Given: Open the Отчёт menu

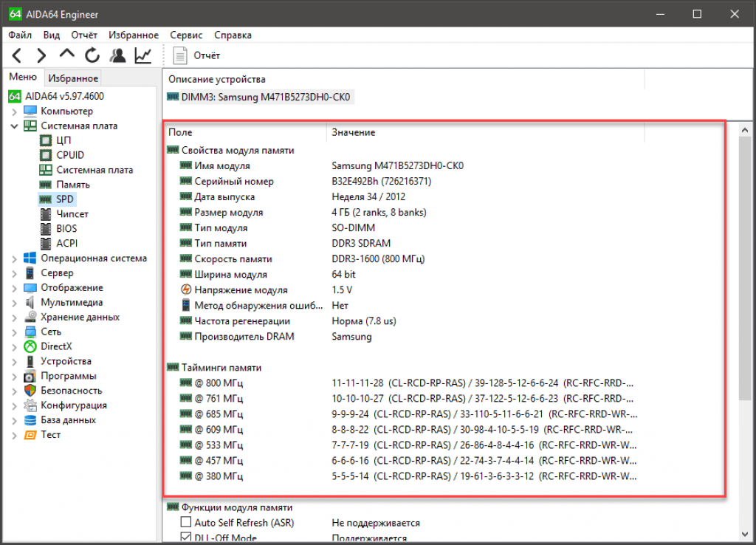Looking at the screenshot, I should pyautogui.click(x=84, y=35).
